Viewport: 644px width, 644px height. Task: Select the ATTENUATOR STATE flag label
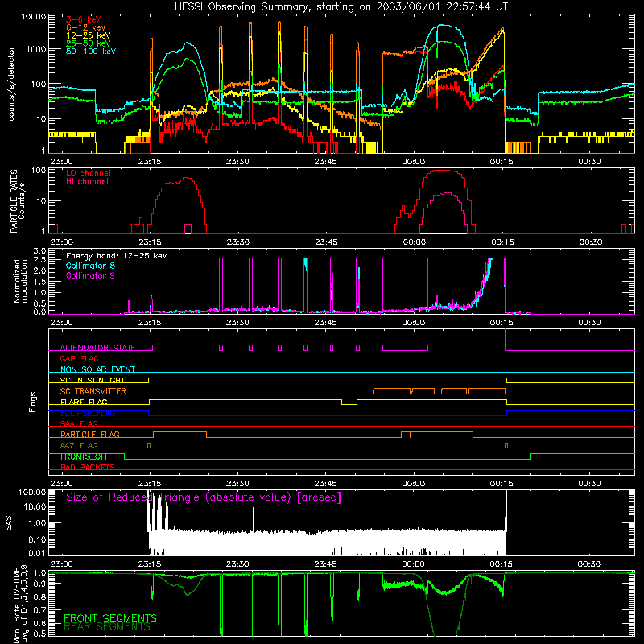pos(97,348)
